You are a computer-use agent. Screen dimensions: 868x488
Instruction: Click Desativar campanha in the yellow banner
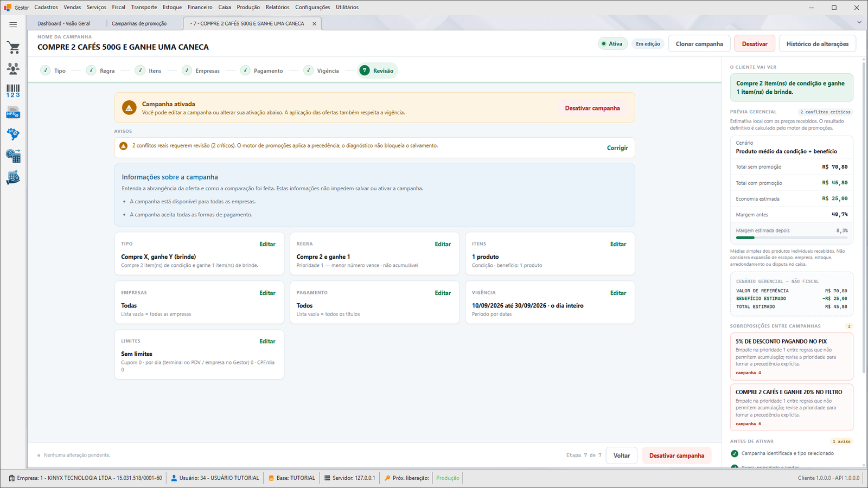click(x=592, y=108)
